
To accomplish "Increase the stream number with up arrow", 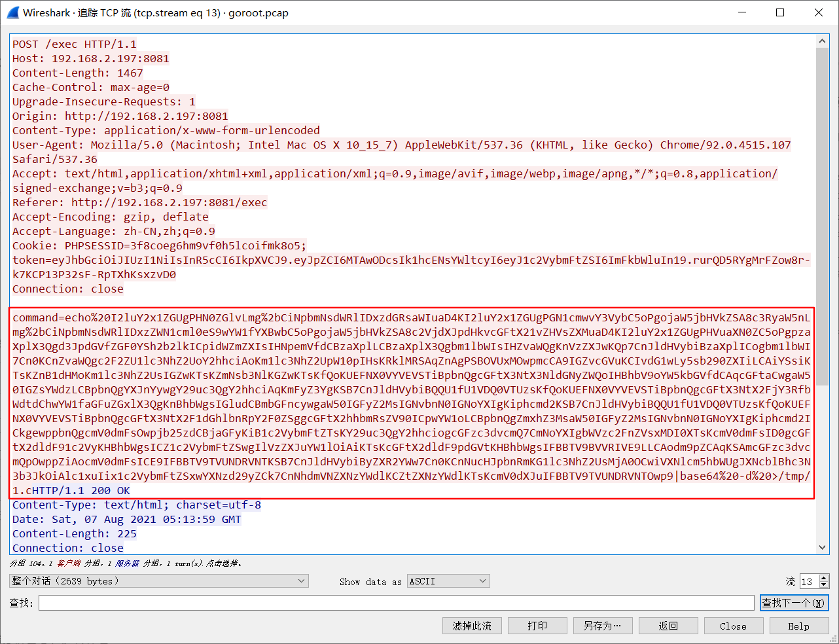I will [x=824, y=578].
